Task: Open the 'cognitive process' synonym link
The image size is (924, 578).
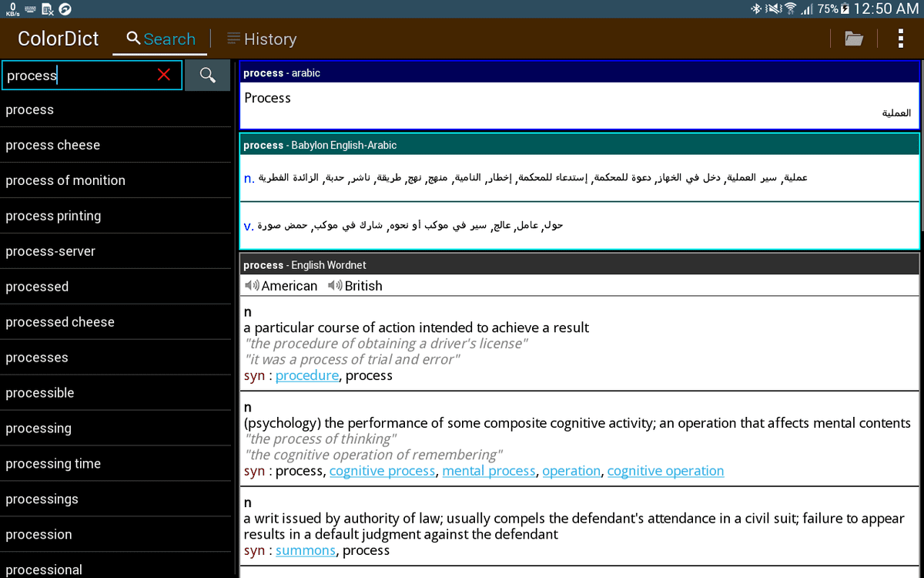Action: 383,470
